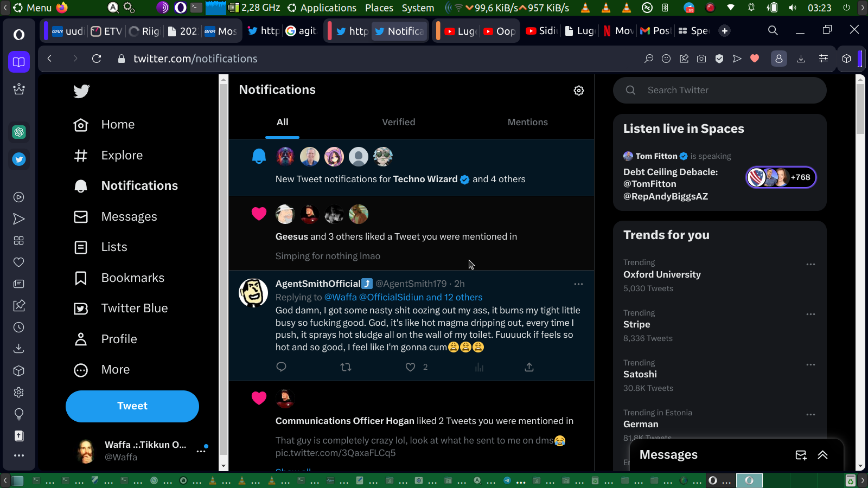Reply to AgentSmithOfficial's tweet
This screenshot has width=868, height=488.
click(x=281, y=367)
